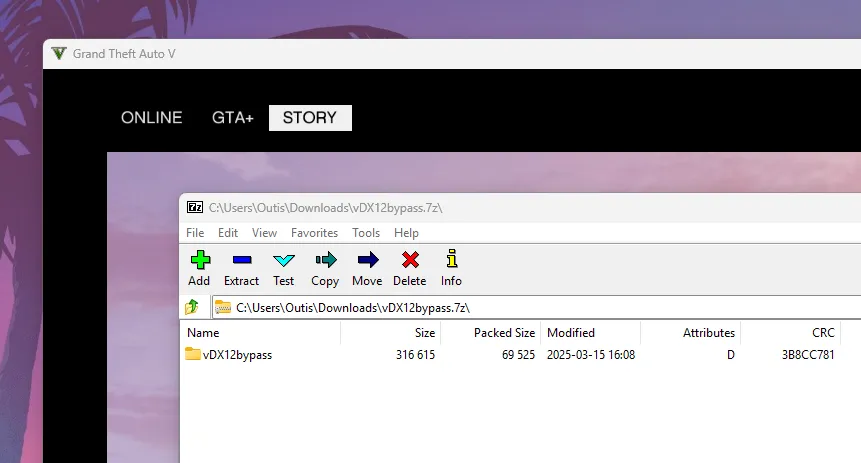The width and height of the screenshot is (861, 463).
Task: Click the packed size value 69 525
Action: 518,355
